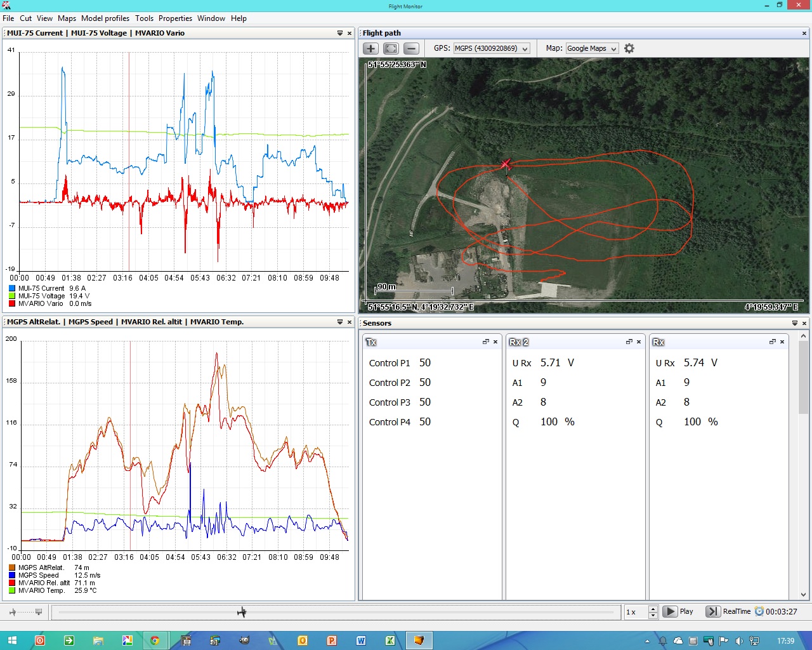
Task: Click the plane marker on playback timeline
Action: 242,612
